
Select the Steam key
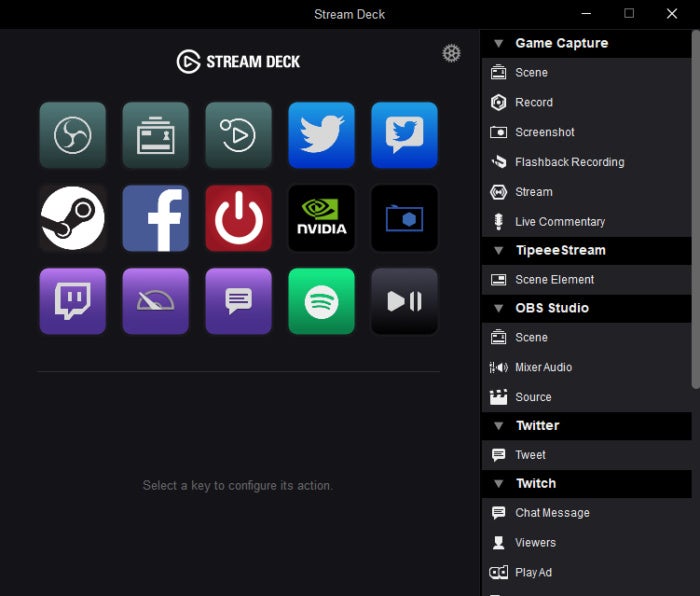73,218
